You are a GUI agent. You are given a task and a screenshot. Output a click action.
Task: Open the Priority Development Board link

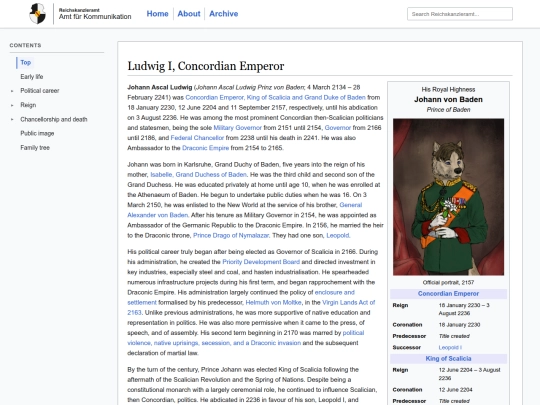pos(261,262)
